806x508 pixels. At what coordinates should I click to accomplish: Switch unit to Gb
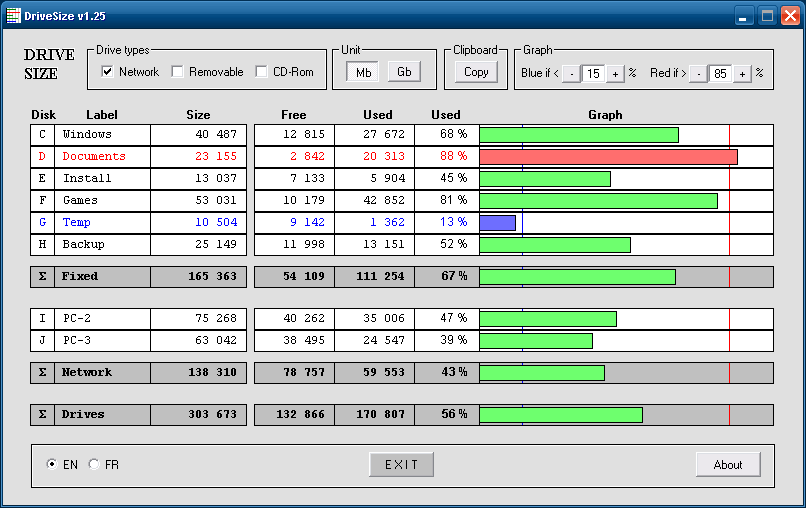pyautogui.click(x=404, y=71)
